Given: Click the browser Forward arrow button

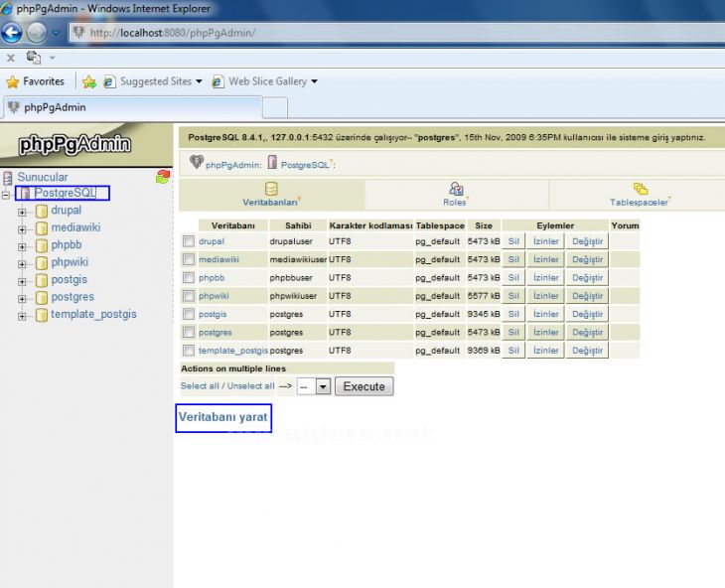Looking at the screenshot, I should (37, 33).
